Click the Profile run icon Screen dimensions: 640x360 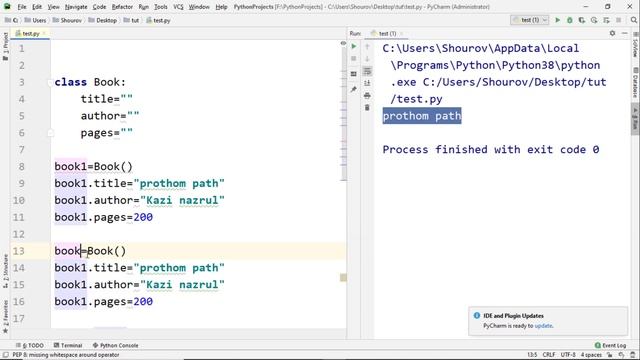tap(594, 20)
